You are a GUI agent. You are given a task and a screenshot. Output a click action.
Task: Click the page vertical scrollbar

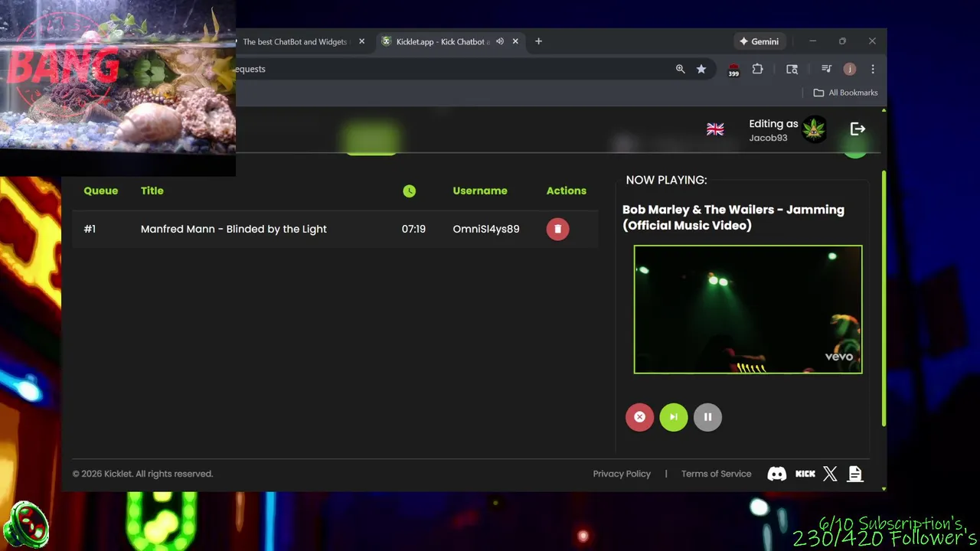(x=884, y=298)
